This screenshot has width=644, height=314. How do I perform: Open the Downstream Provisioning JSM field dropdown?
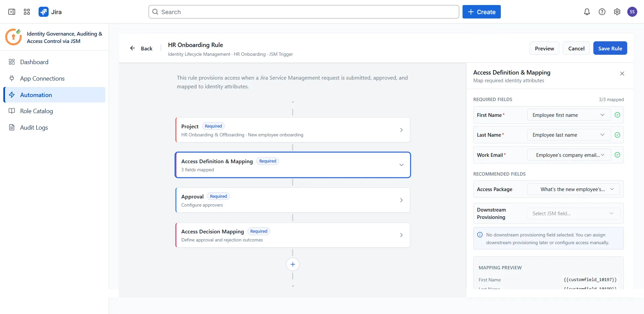574,213
